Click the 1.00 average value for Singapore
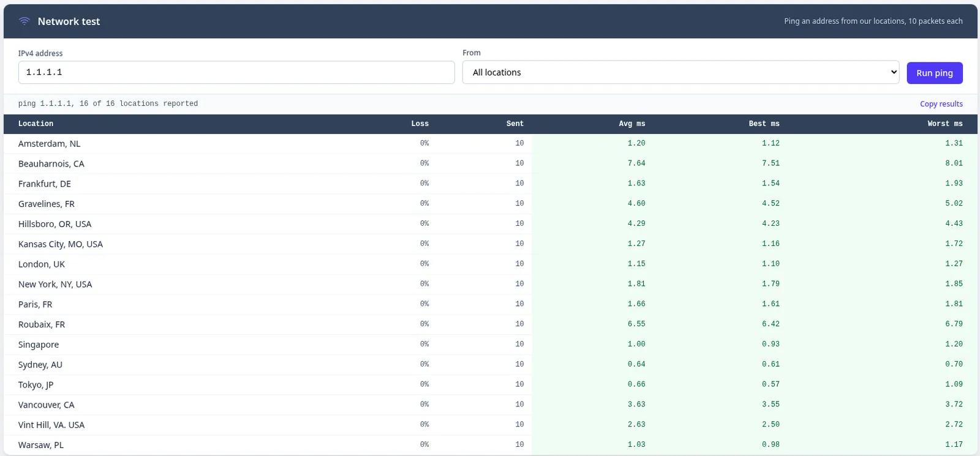Image resolution: width=980 pixels, height=456 pixels. (636, 345)
